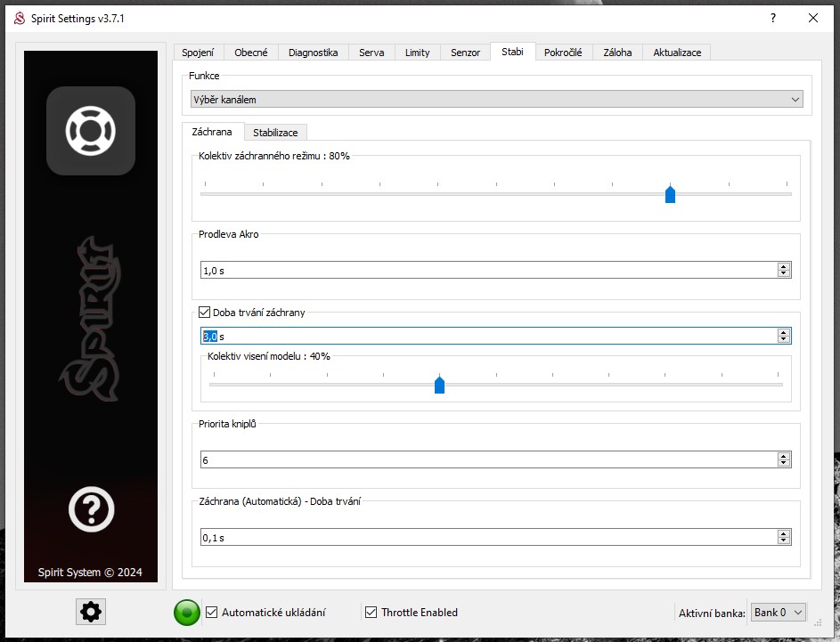Switch to the Diagnostika tab
Viewport: 840px width, 642px height.
(313, 53)
